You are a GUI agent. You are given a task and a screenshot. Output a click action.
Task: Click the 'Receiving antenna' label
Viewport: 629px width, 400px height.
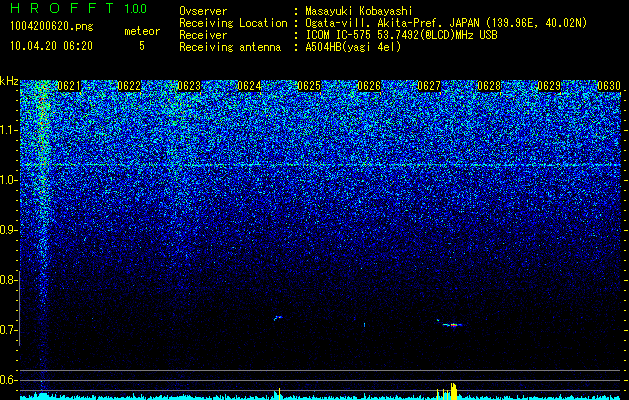click(230, 47)
